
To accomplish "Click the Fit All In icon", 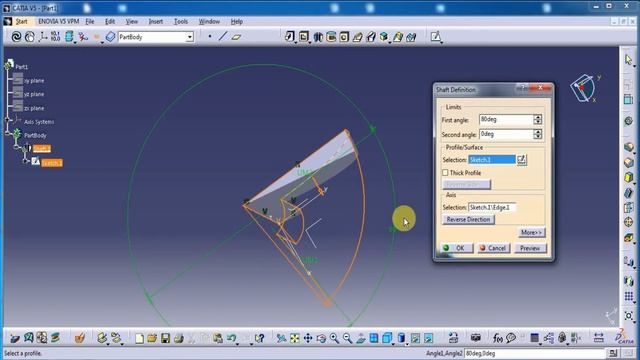I will click(x=295, y=338).
